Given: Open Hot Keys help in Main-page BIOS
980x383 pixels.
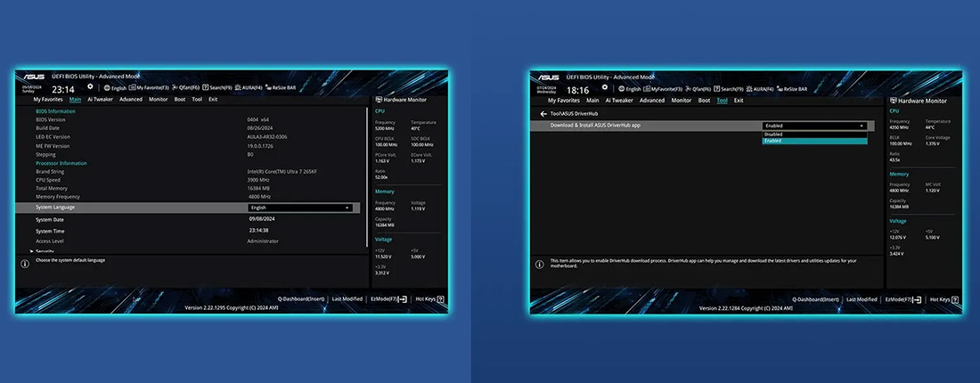Looking at the screenshot, I should [x=429, y=299].
